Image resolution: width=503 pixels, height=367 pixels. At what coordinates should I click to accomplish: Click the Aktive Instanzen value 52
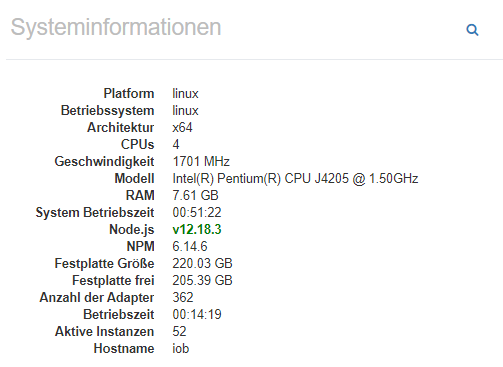click(x=179, y=331)
